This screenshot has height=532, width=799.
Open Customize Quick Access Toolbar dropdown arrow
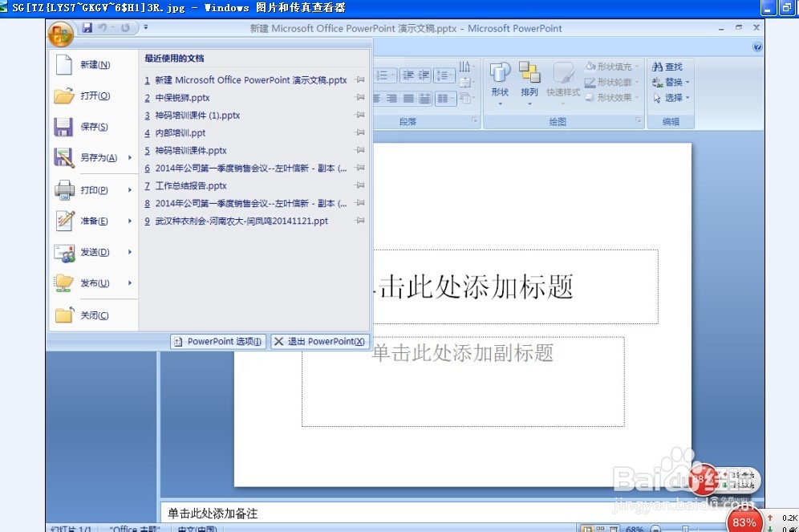146,27
